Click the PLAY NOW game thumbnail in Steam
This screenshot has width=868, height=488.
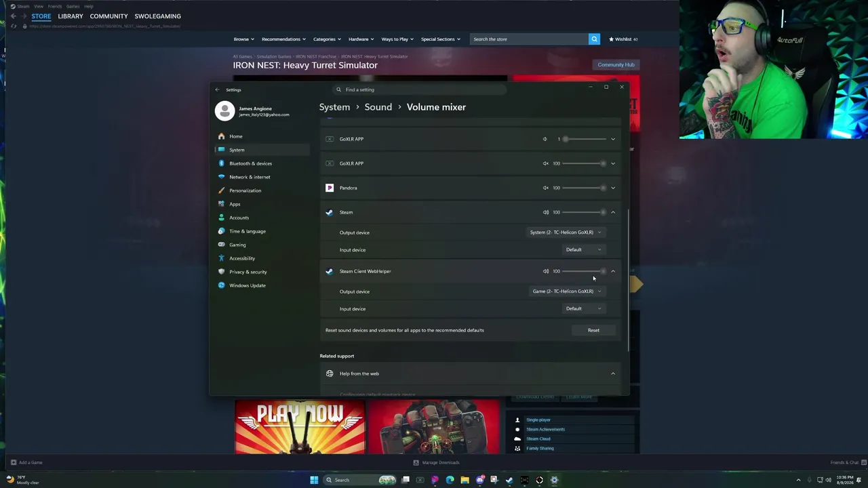click(300, 426)
